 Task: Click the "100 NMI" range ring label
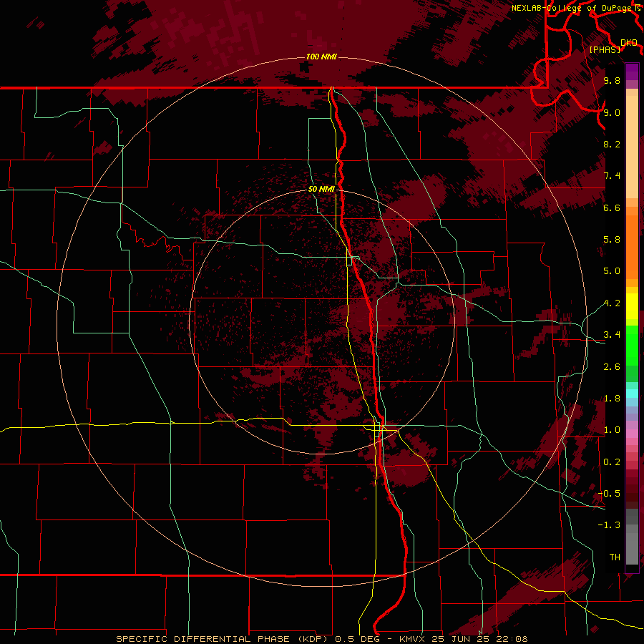tap(321, 57)
